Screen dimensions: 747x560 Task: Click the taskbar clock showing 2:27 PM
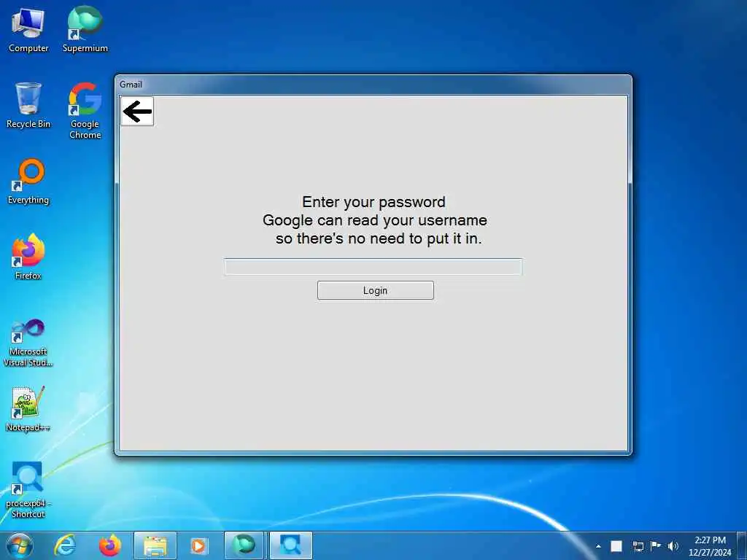coord(710,546)
